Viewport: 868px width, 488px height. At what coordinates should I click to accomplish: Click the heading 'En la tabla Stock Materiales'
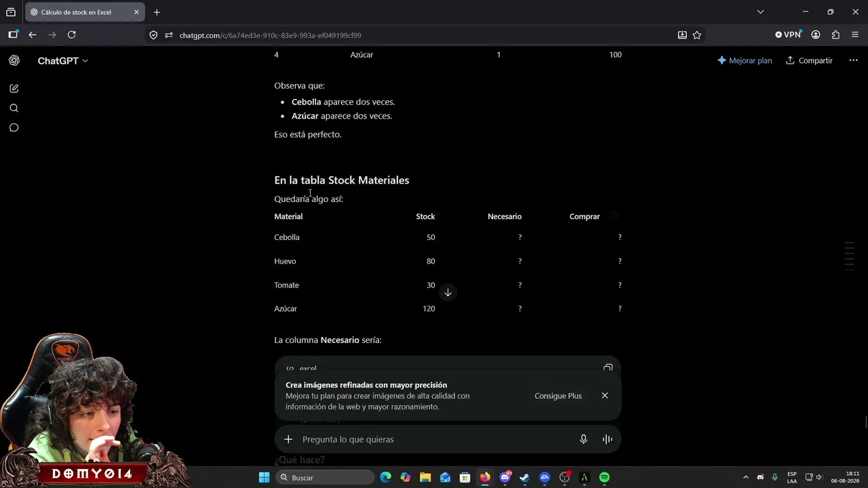(x=342, y=180)
